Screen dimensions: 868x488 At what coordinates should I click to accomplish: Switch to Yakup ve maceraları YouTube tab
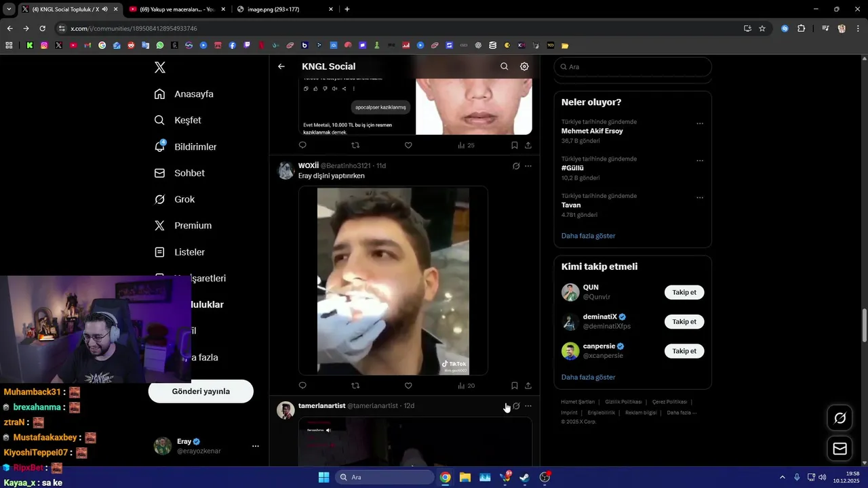(x=176, y=9)
